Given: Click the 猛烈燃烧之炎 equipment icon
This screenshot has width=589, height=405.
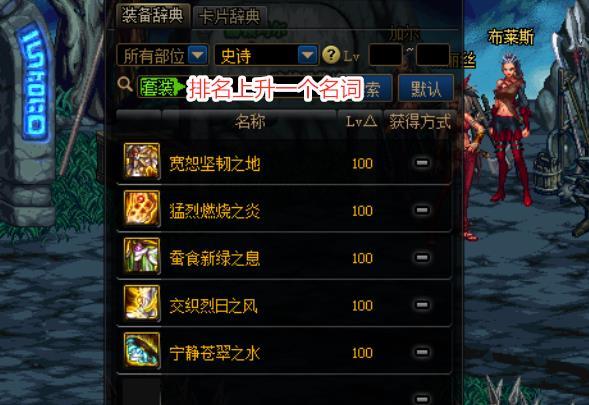Looking at the screenshot, I should point(142,208).
